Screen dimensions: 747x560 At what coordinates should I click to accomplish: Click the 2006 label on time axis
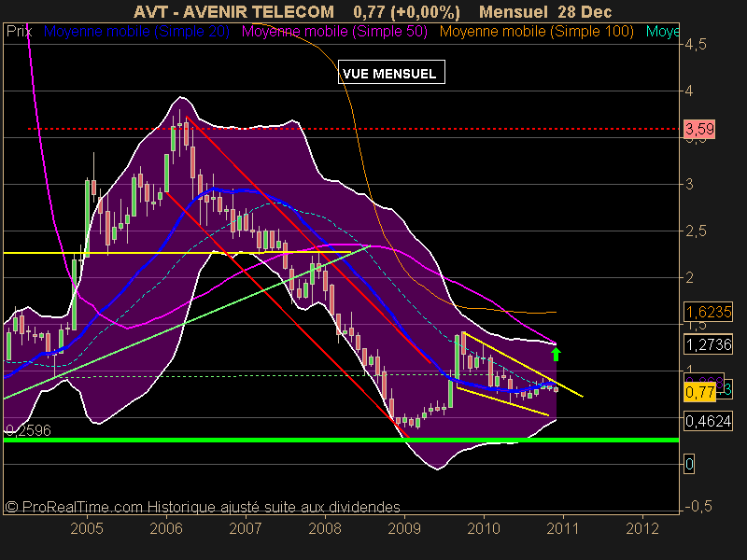point(166,528)
